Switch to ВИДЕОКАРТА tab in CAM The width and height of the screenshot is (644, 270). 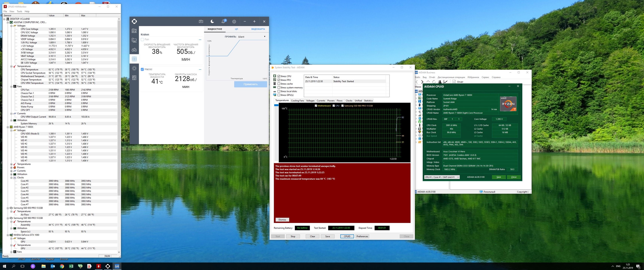258,29
